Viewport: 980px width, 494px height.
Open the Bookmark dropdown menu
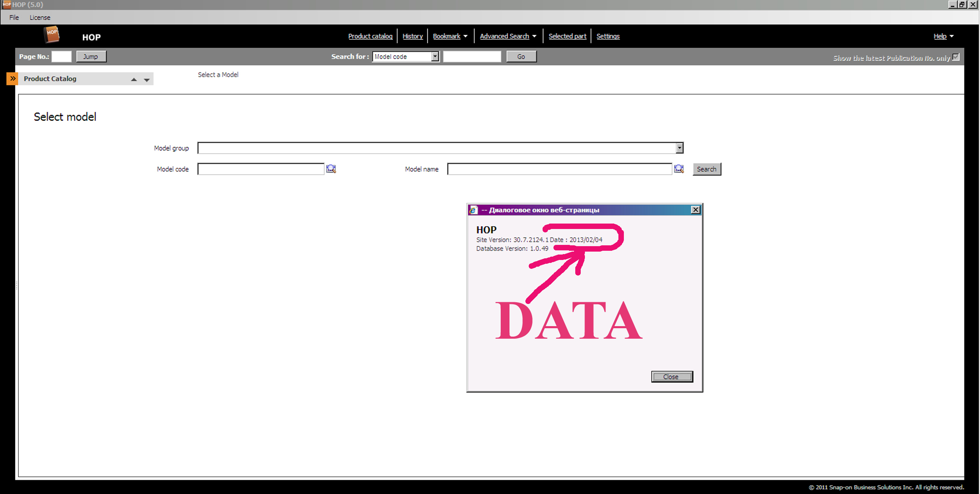(450, 36)
